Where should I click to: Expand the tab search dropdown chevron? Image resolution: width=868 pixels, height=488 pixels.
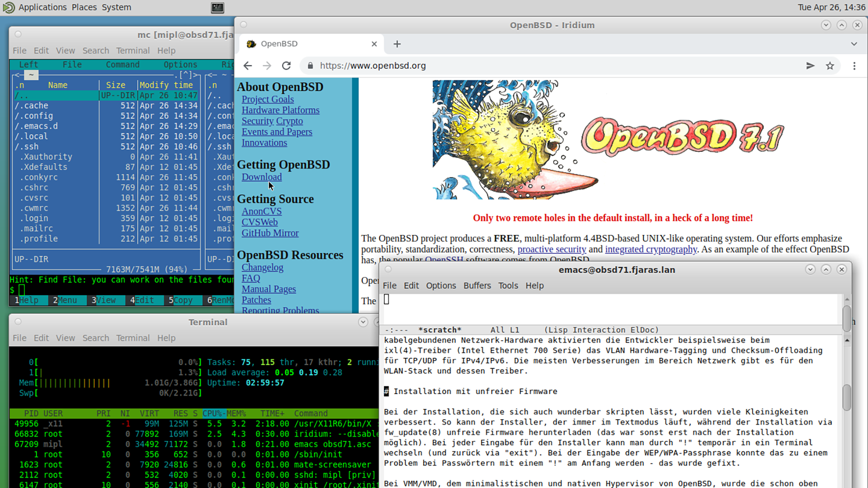point(854,44)
